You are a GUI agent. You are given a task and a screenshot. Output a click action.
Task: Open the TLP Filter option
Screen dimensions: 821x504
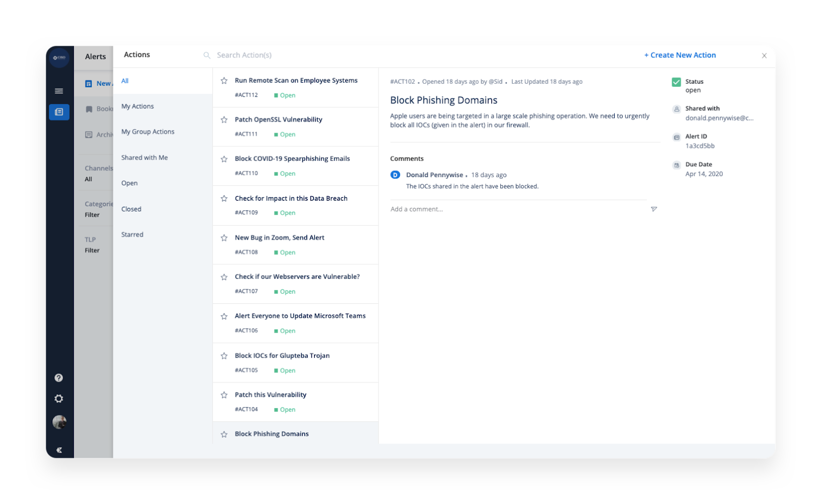point(92,250)
